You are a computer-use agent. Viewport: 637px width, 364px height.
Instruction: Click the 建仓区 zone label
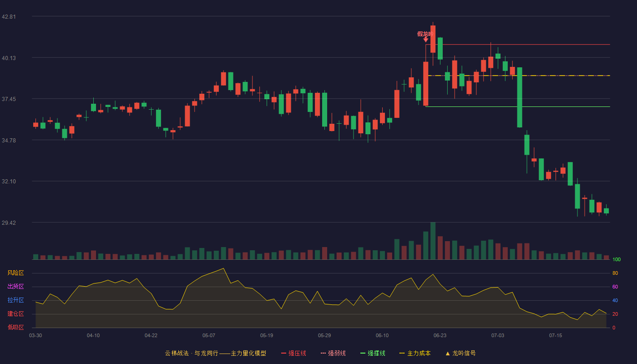pos(15,314)
